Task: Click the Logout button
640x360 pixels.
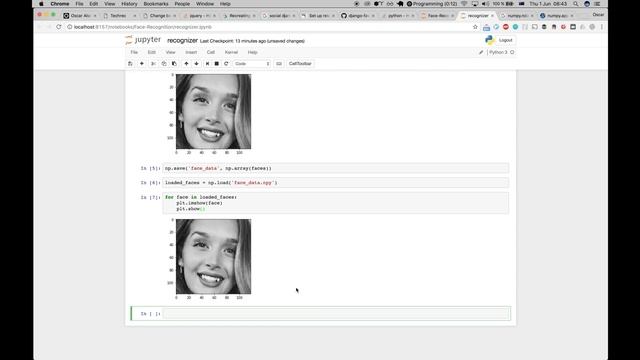Action: pyautogui.click(x=505, y=40)
